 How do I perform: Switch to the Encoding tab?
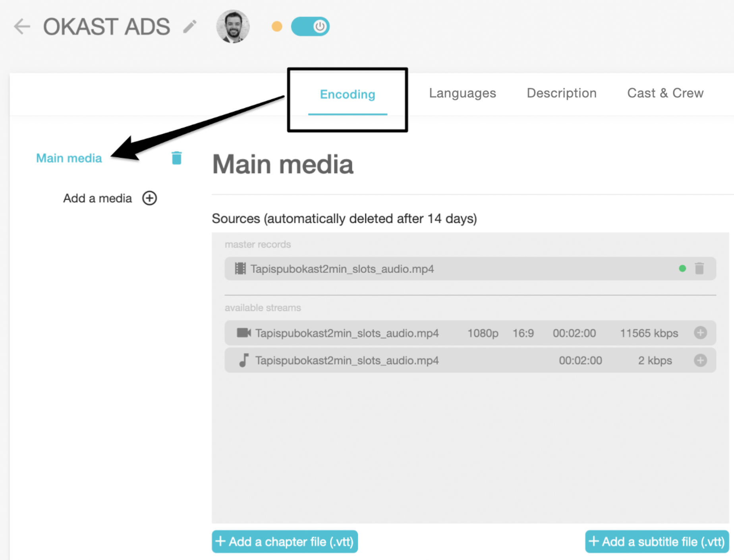click(348, 95)
